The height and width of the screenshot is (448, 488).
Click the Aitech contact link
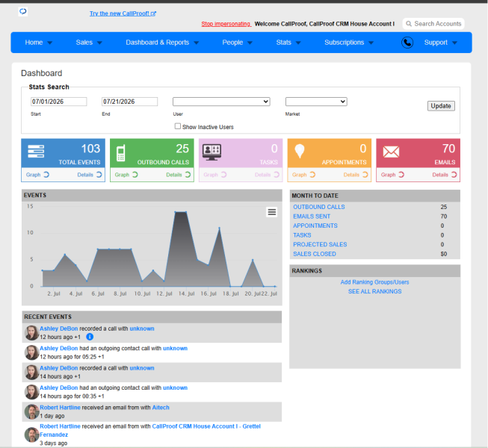(x=161, y=408)
